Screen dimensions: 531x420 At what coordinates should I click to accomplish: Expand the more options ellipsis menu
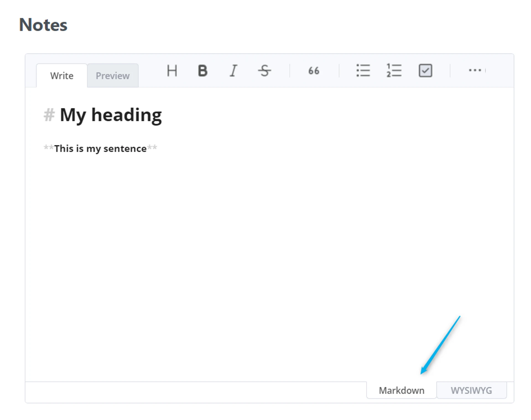click(475, 70)
